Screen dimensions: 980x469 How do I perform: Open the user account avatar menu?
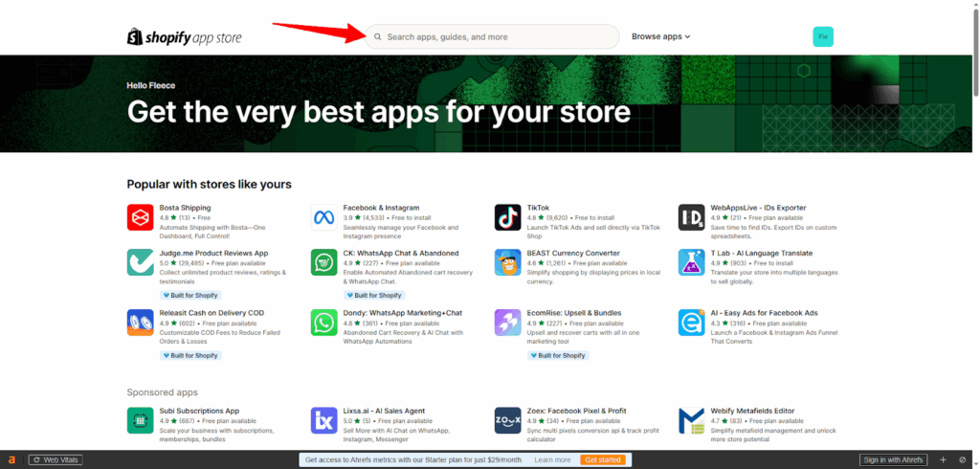point(822,36)
